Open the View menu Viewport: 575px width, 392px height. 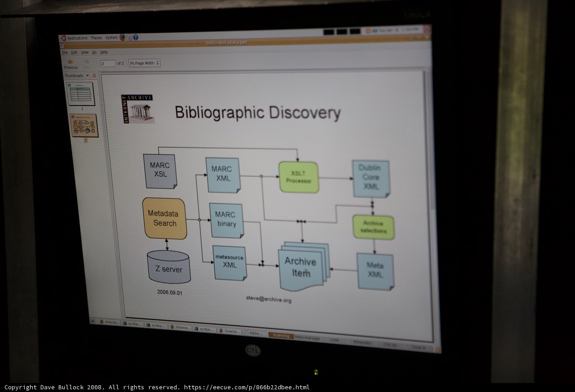tap(84, 53)
